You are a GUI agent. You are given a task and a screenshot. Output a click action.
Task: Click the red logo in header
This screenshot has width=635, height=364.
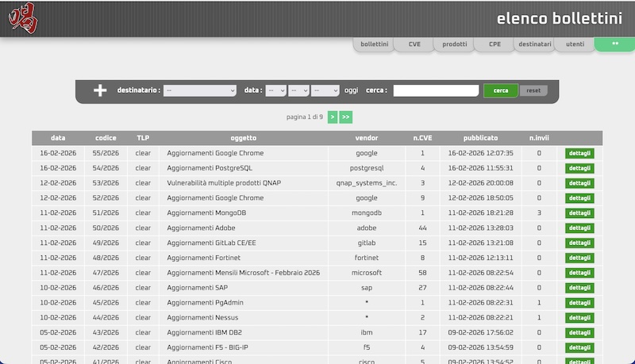[21, 20]
